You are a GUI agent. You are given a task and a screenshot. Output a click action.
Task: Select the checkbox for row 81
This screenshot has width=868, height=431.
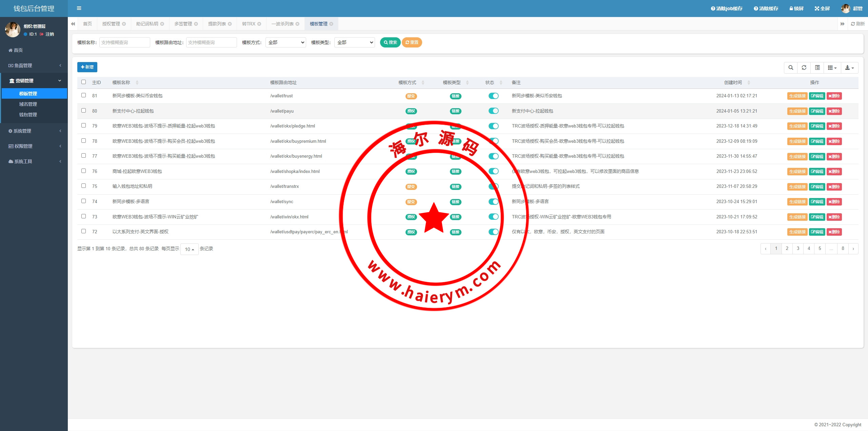83,95
